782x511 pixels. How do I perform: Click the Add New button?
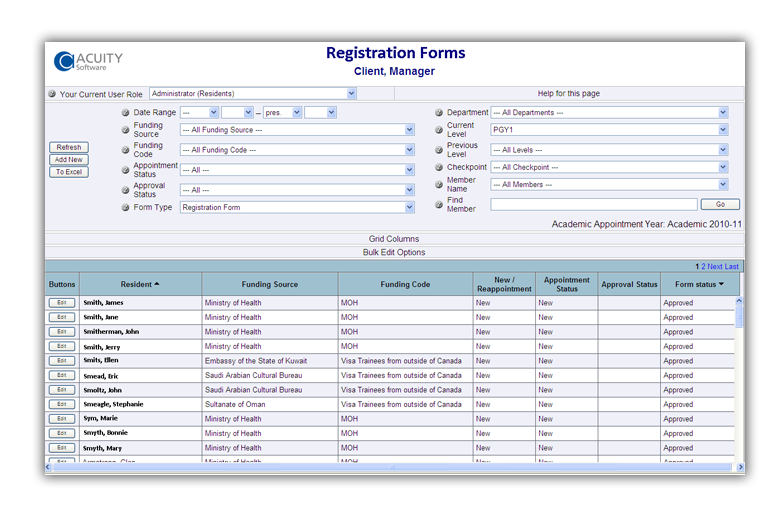pos(69,160)
